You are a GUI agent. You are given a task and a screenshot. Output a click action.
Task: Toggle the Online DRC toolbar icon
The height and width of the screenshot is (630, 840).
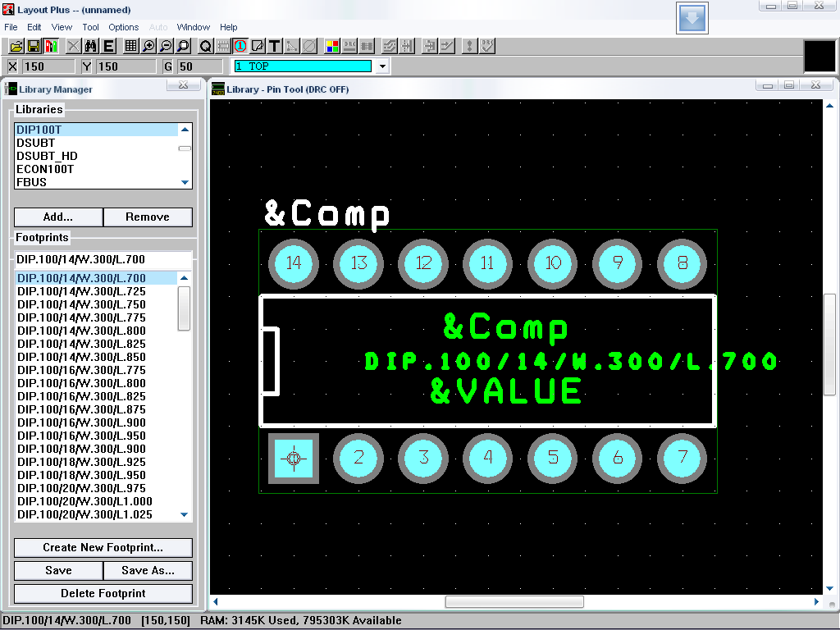(x=349, y=46)
